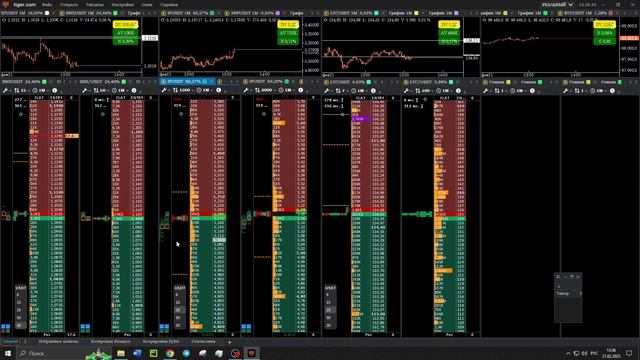Open Google Chrome from the taskbar
Screen dimensions: 640x360
(x=170, y=353)
